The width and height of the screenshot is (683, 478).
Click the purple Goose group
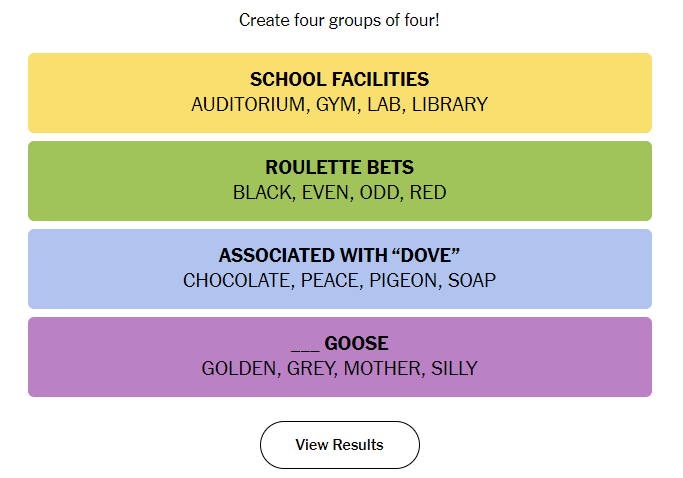(x=340, y=357)
